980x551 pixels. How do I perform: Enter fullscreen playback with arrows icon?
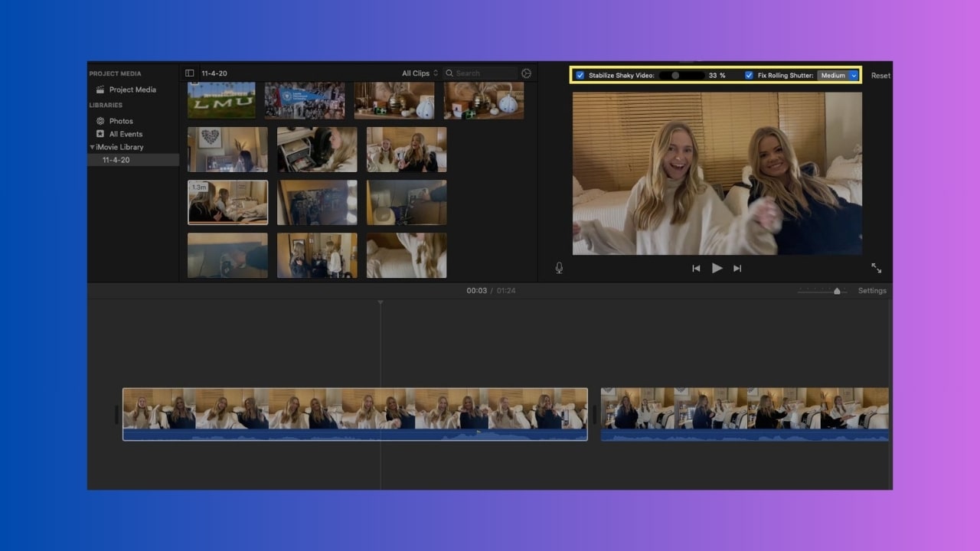click(x=876, y=268)
